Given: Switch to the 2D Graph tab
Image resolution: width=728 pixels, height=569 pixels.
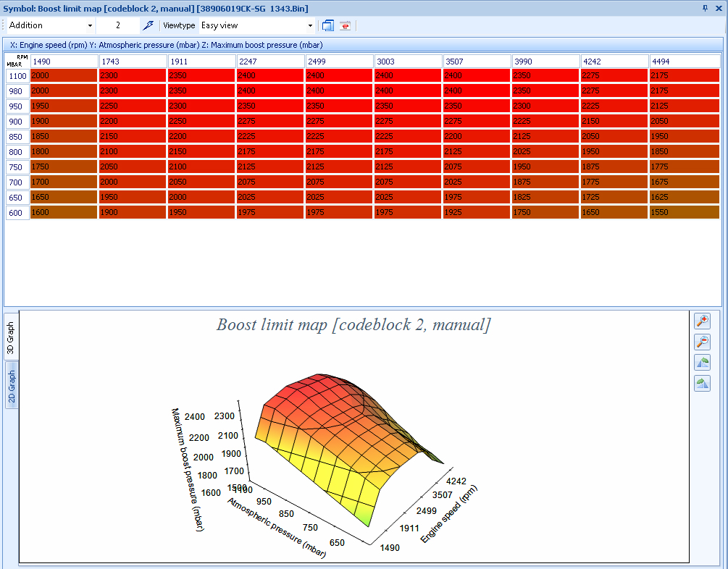Looking at the screenshot, I should (12, 385).
